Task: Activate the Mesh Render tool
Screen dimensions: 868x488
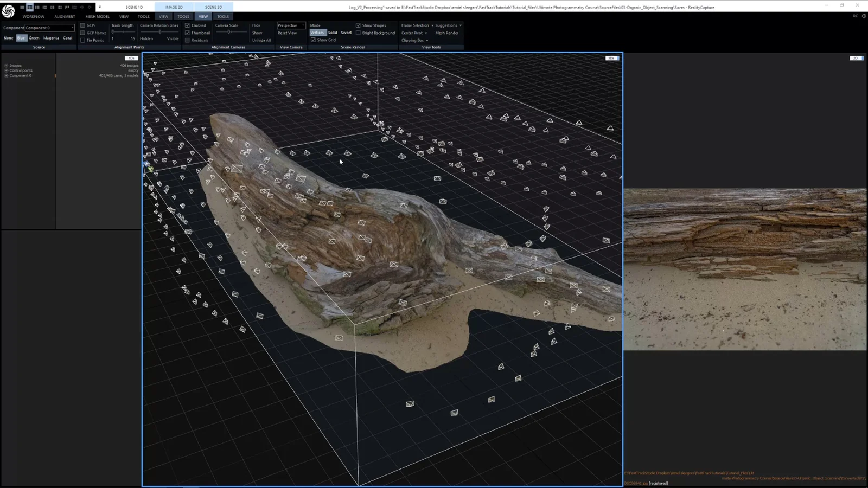Action: click(446, 33)
